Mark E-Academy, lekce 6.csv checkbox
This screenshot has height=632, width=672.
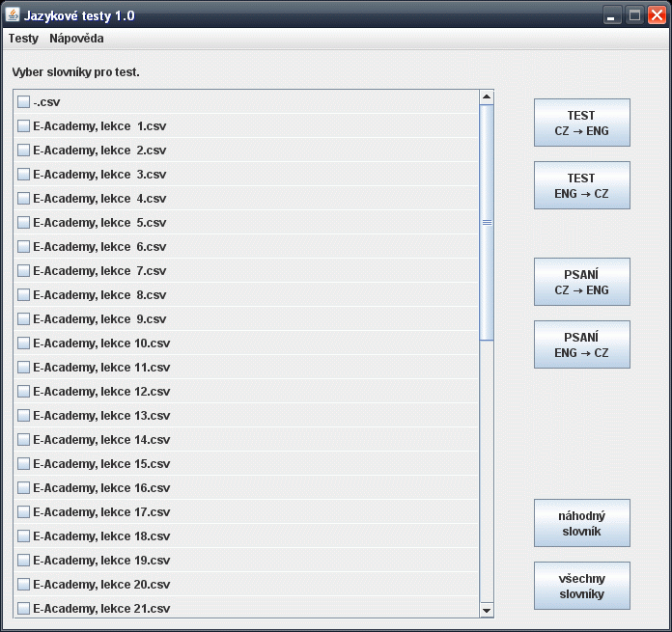[23, 247]
